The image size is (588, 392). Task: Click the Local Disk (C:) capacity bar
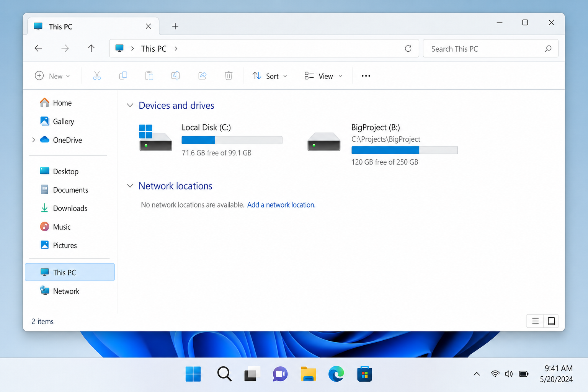pos(232,140)
